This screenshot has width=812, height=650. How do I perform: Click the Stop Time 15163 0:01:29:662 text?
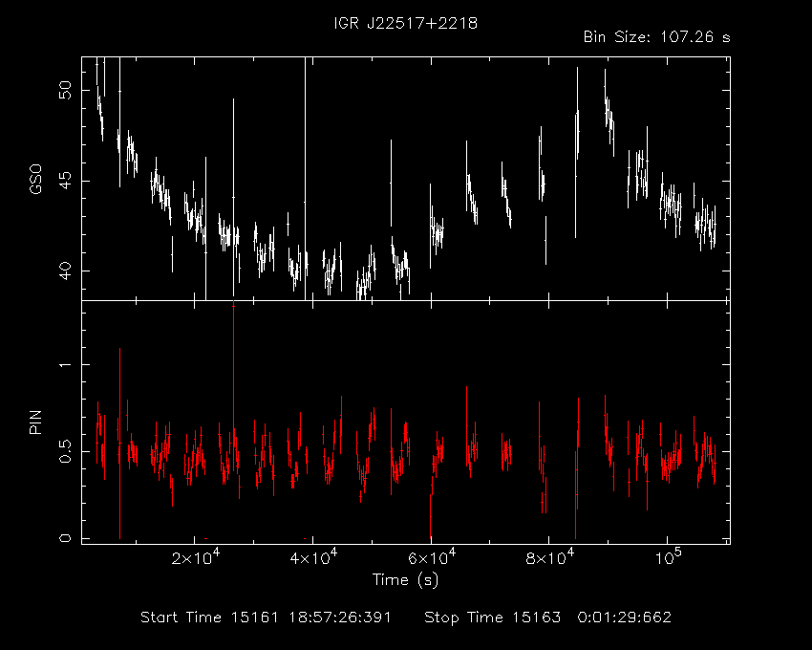tap(548, 617)
